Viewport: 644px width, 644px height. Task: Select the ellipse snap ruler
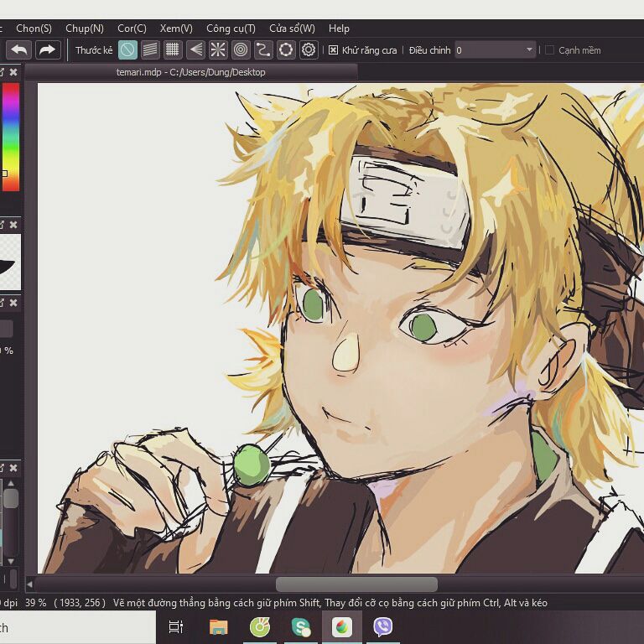[286, 50]
